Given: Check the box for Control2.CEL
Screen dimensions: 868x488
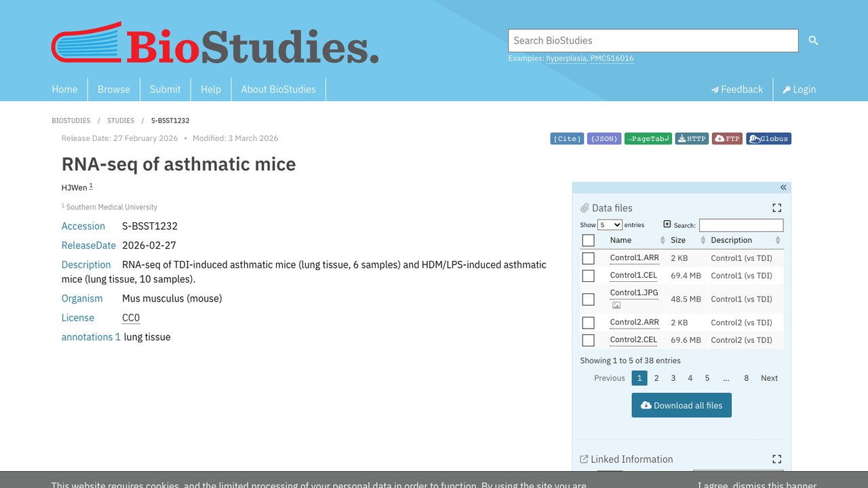Looking at the screenshot, I should coord(588,340).
